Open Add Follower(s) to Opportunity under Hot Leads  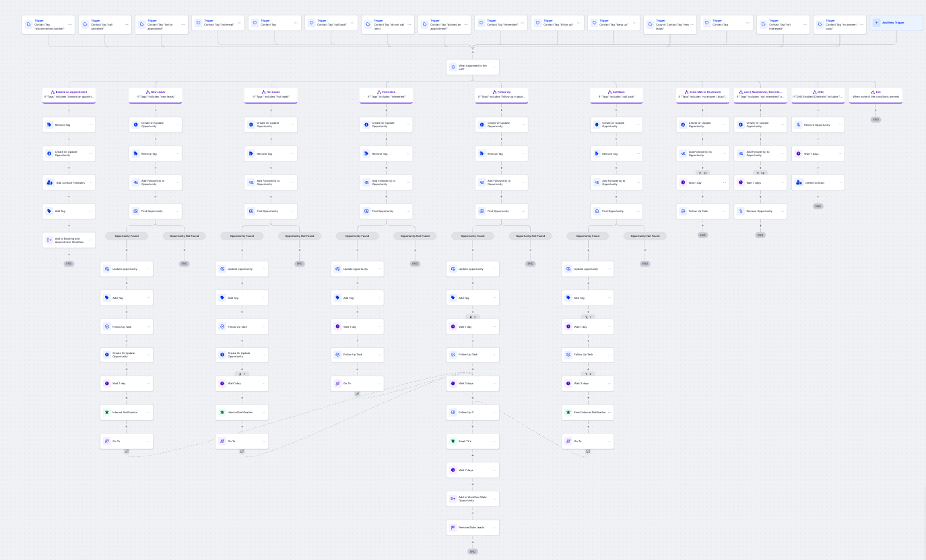point(271,182)
